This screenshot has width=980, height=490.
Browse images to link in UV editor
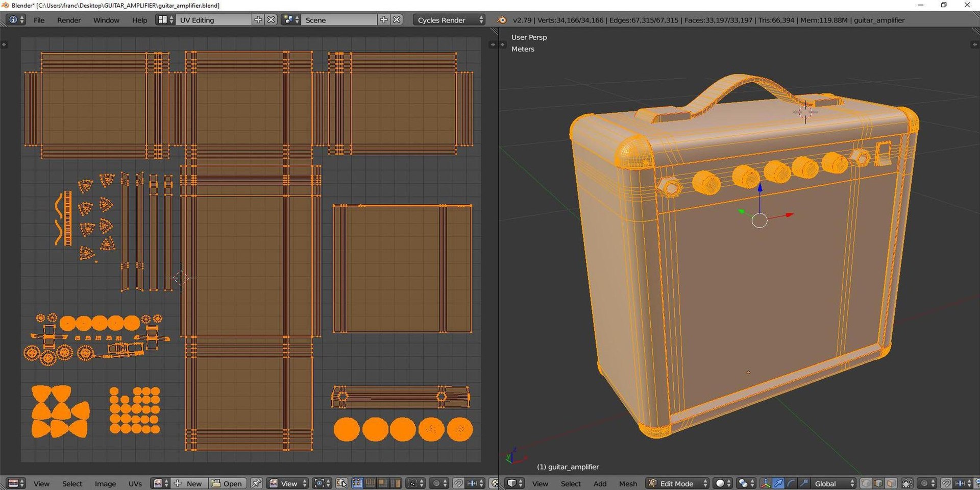[x=160, y=483]
